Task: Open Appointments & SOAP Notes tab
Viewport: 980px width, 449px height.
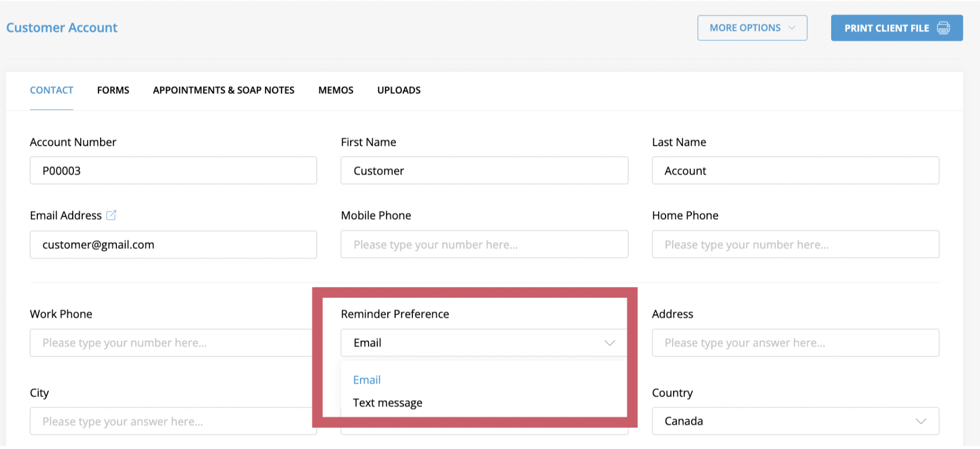Action: 224,90
